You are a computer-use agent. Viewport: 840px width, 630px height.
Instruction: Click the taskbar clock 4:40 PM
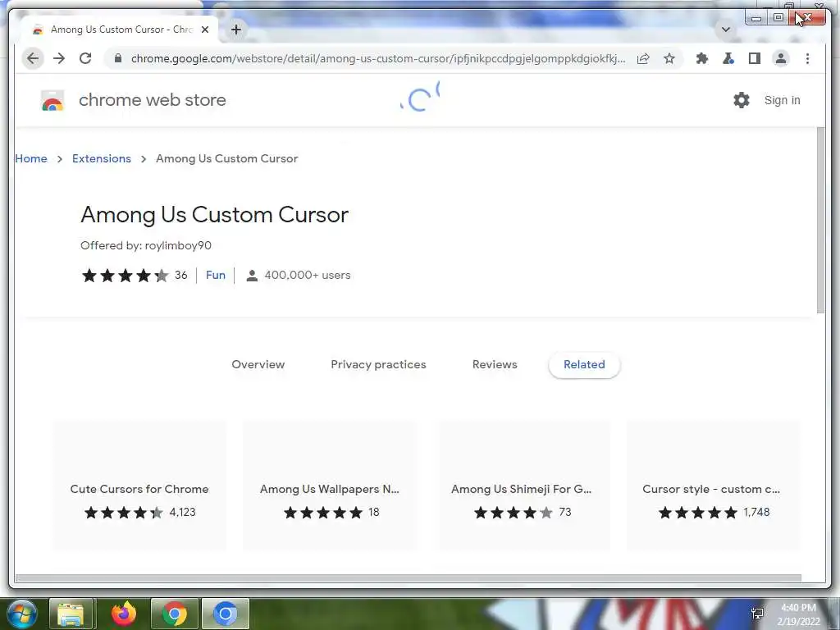(798, 614)
